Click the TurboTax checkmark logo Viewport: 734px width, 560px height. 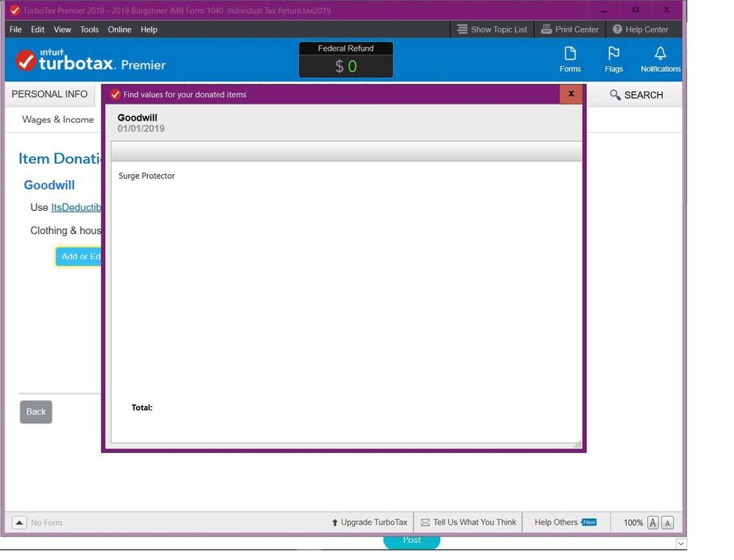point(26,61)
